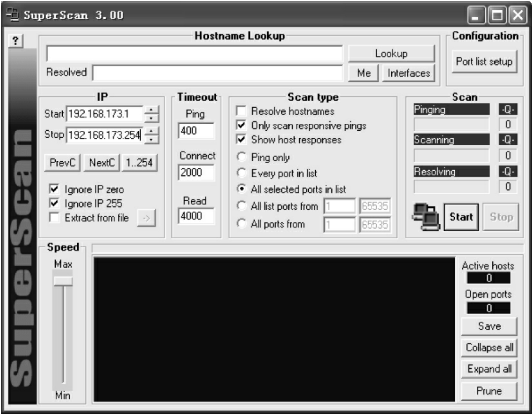Select All selected ports in list option
This screenshot has width=532, height=414.
(241, 189)
